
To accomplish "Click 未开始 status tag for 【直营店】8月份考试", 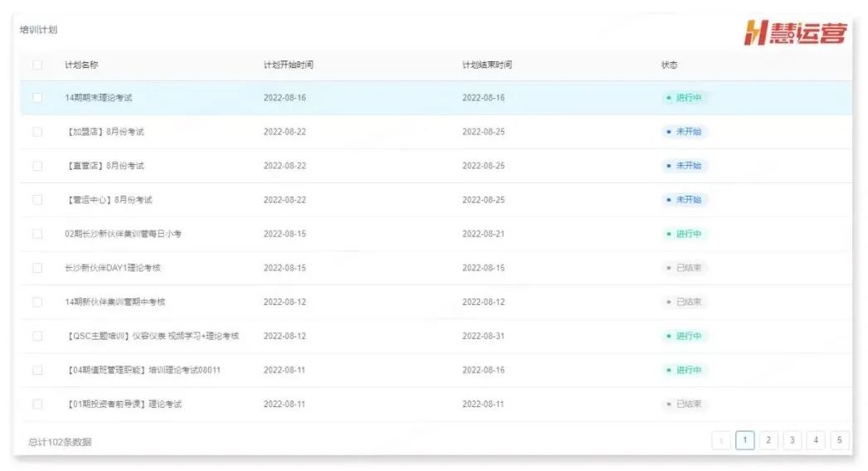I will click(684, 166).
